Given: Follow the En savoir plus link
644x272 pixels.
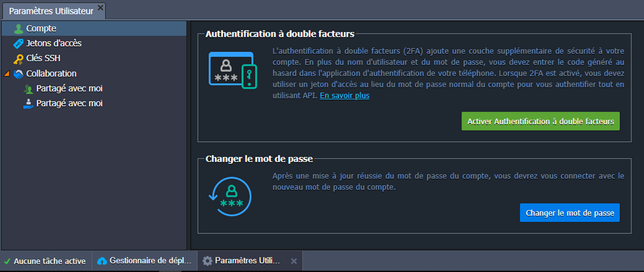Looking at the screenshot, I should pyautogui.click(x=344, y=96).
